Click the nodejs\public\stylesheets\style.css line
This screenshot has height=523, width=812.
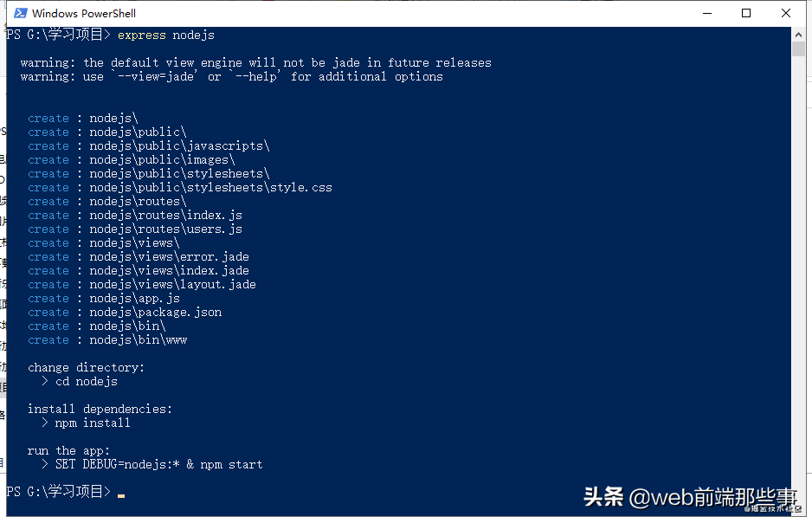pos(210,187)
